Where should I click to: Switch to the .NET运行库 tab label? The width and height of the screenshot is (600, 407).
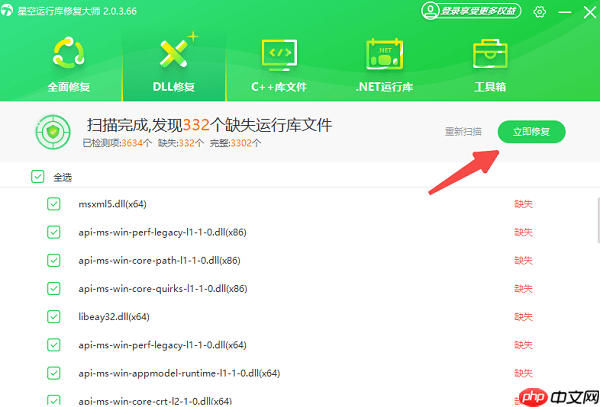click(x=384, y=87)
